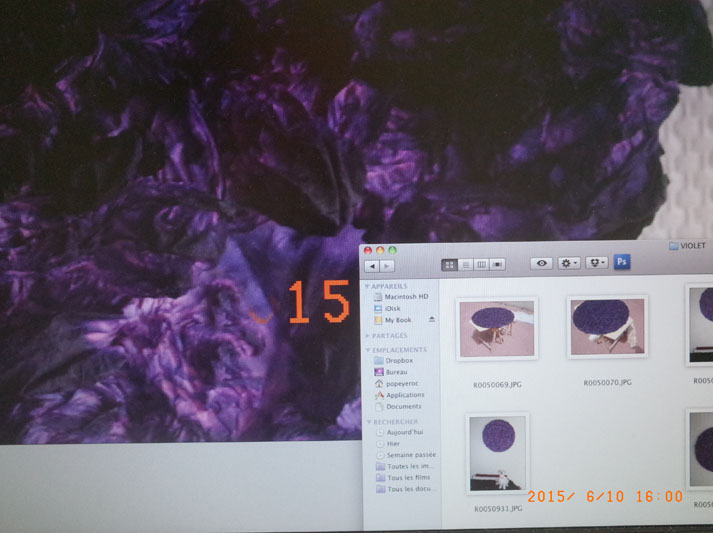Select Tous les films search
The height and width of the screenshot is (533, 713).
pyautogui.click(x=403, y=478)
